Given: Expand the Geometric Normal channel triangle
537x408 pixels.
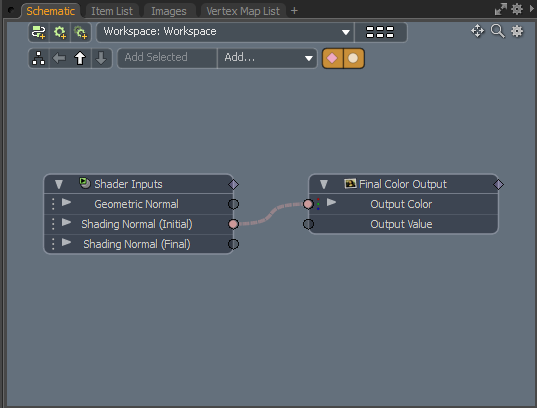Looking at the screenshot, I should click(66, 202).
